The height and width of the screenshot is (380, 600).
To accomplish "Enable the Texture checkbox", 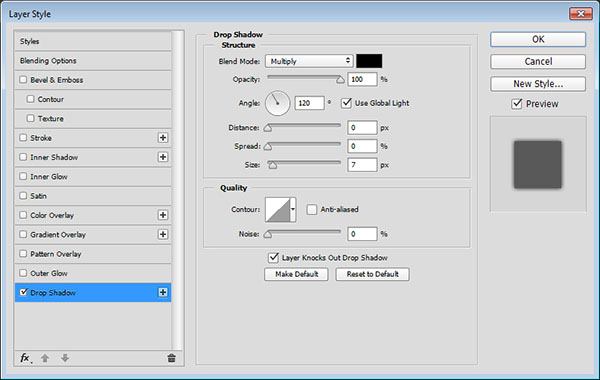I will pos(31,118).
